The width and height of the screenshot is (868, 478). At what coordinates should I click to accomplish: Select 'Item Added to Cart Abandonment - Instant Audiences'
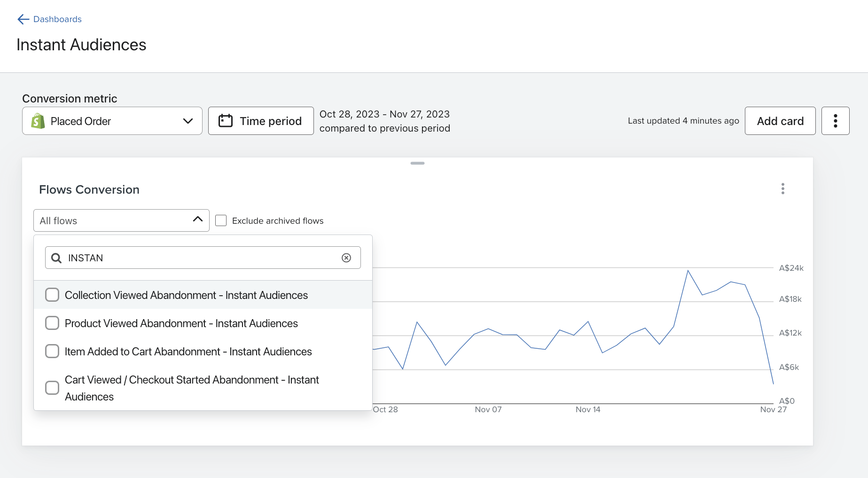point(188,352)
